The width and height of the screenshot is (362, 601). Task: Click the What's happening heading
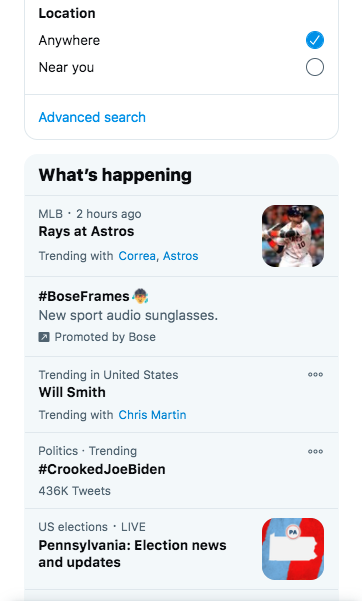click(115, 175)
